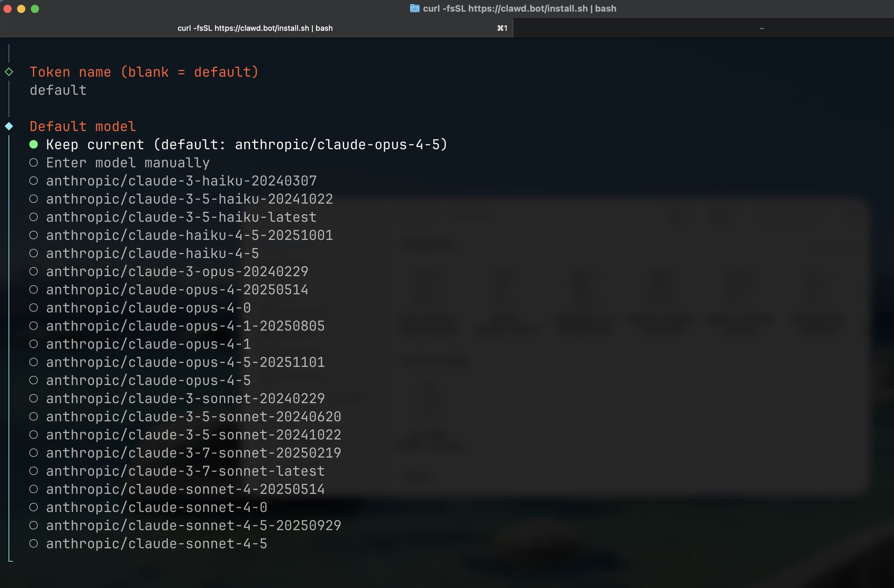Image resolution: width=894 pixels, height=588 pixels.
Task: Click the yellow minimize window button
Action: click(21, 9)
